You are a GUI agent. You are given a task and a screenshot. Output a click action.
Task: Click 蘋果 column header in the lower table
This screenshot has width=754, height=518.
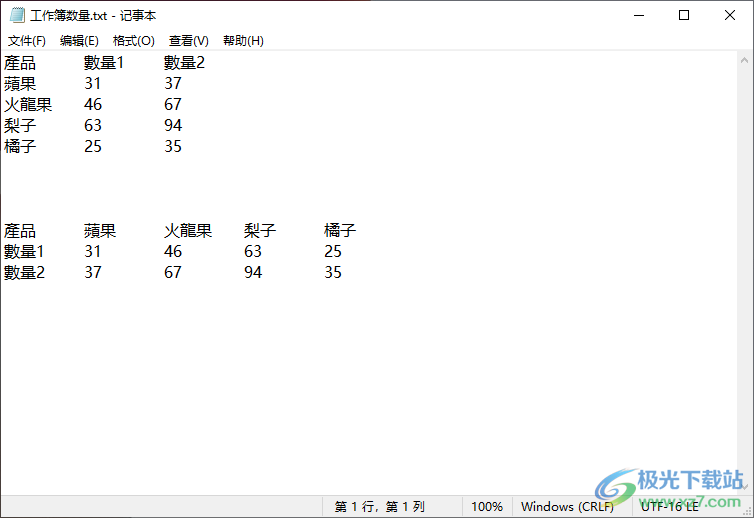[100, 231]
